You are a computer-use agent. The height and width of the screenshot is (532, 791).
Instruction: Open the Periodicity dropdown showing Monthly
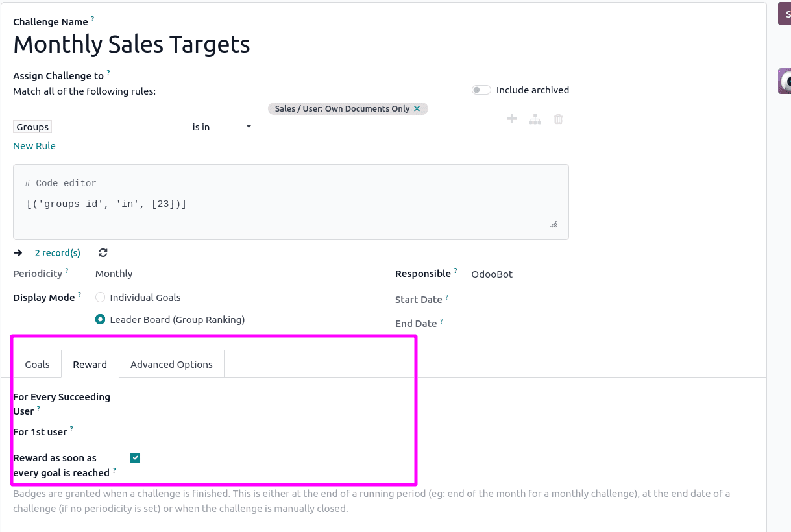coord(114,273)
